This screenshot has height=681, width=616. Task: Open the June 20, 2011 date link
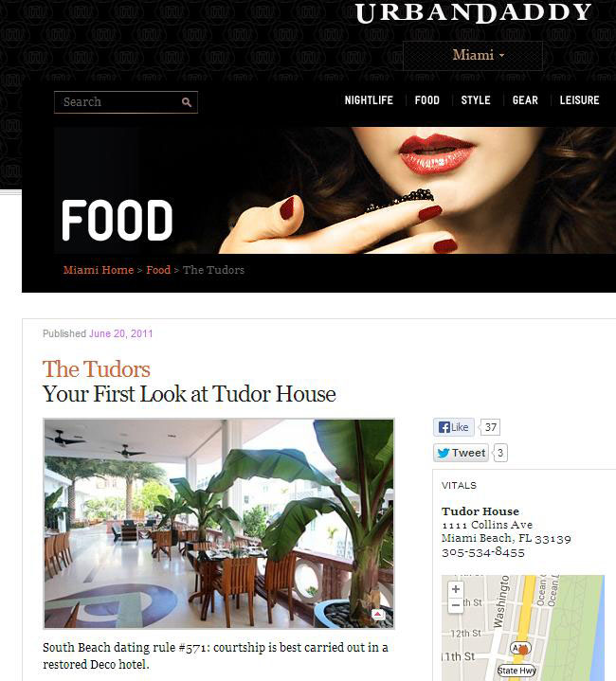click(121, 333)
